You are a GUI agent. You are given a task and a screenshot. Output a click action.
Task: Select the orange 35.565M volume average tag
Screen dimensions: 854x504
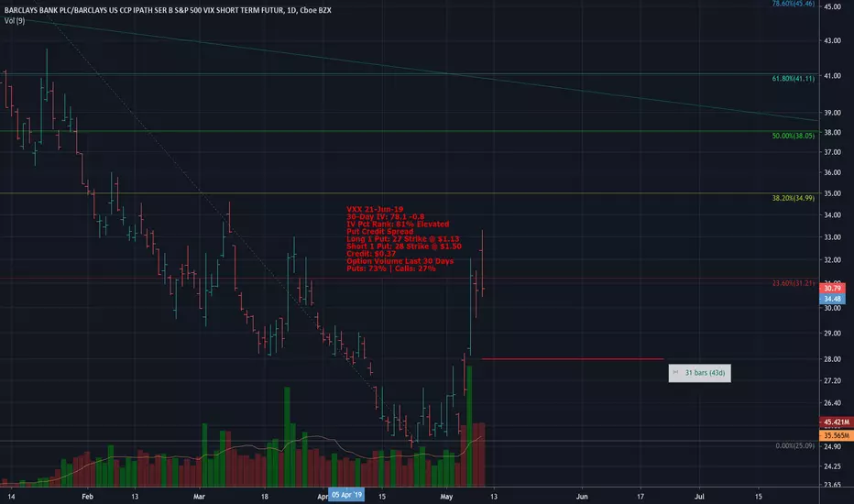pos(836,435)
